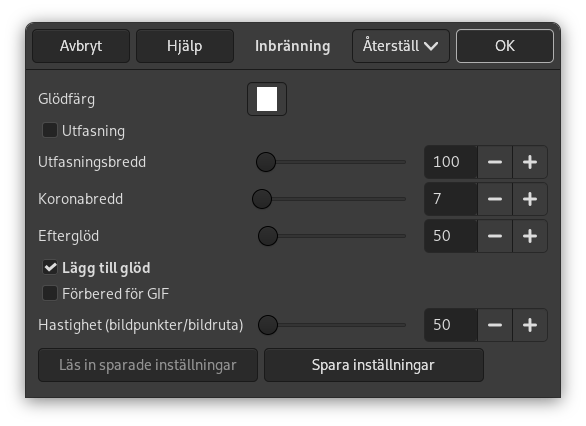
Task: Click the Utfasningsbredd slider handle
Action: point(266,162)
